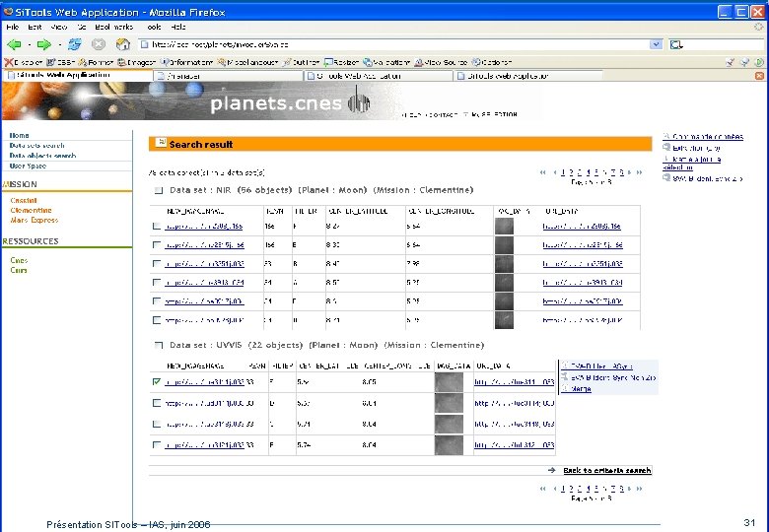Open the address bar history dropdown
Viewport: 769px width, 532px height.
pos(657,44)
